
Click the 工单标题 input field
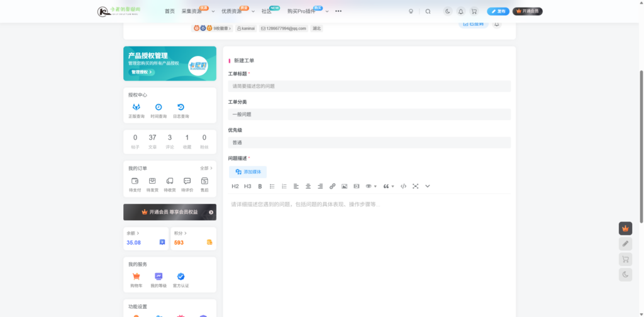[369, 86]
